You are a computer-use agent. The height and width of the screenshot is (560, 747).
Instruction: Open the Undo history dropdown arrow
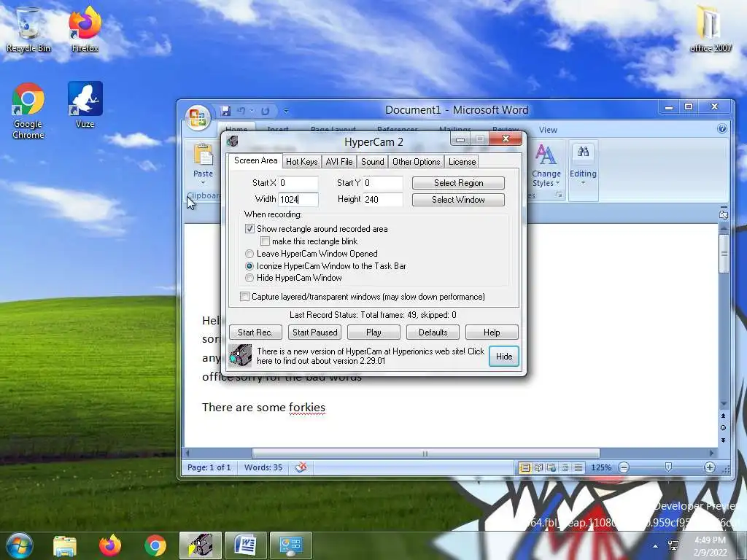point(252,111)
